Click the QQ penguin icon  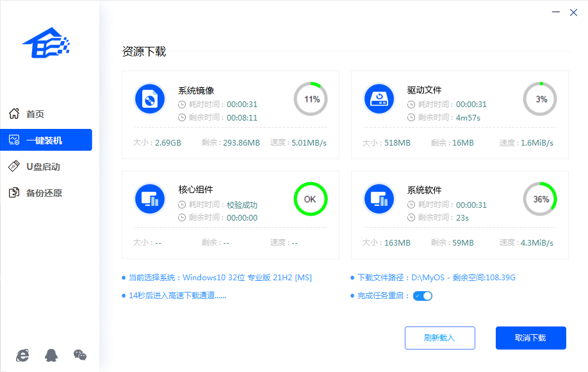click(51, 355)
